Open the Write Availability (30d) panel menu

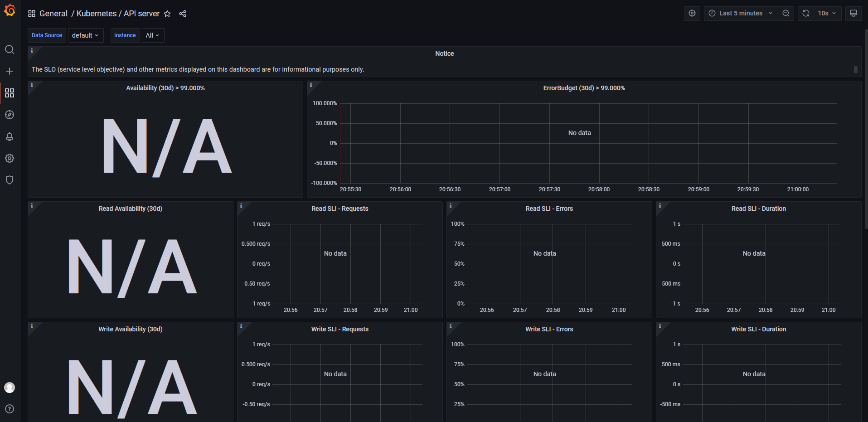[131, 329]
